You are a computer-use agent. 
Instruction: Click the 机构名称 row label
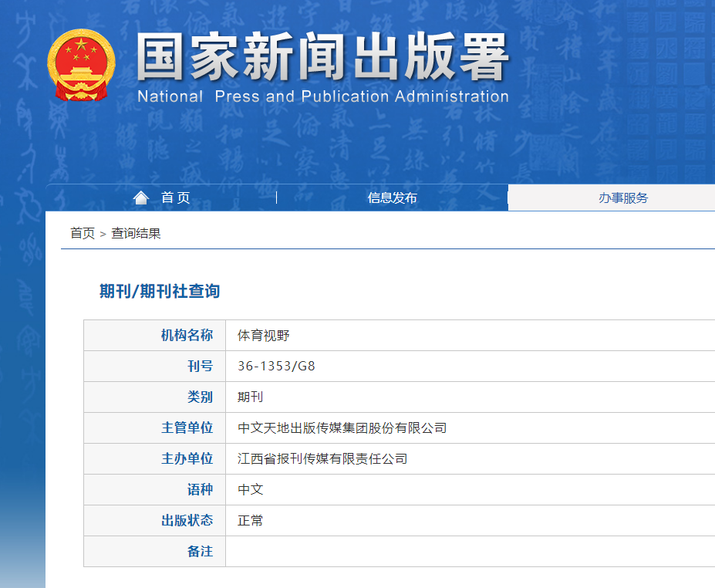click(x=187, y=336)
